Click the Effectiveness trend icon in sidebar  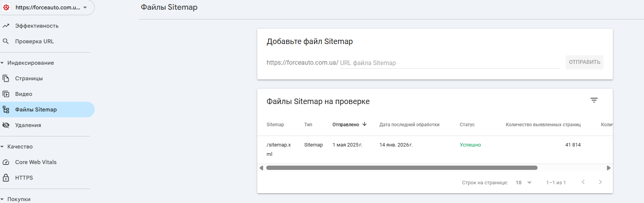6,26
